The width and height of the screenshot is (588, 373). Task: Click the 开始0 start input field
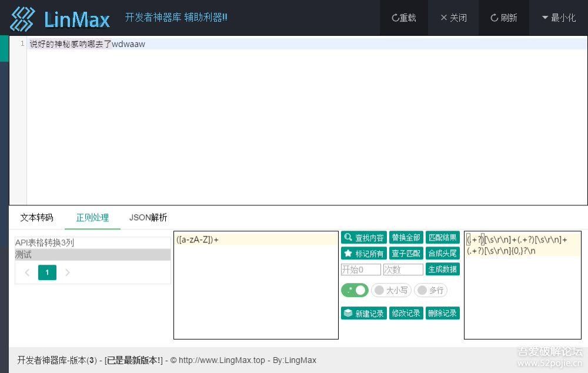[361, 269]
